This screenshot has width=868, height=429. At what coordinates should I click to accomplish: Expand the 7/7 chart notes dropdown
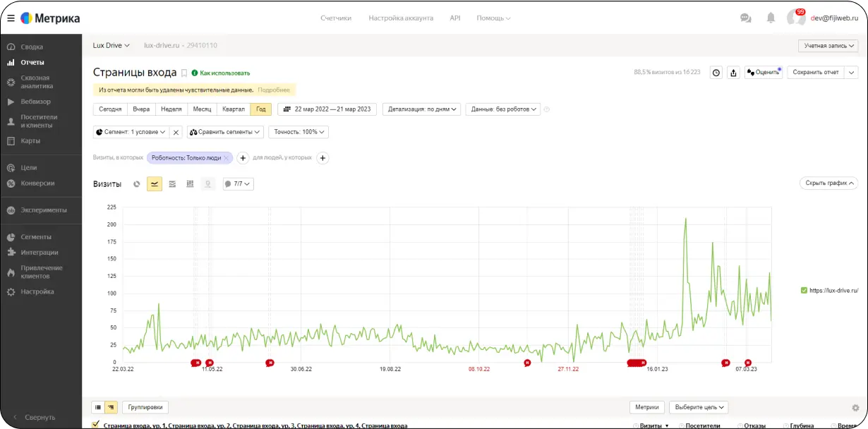(238, 184)
